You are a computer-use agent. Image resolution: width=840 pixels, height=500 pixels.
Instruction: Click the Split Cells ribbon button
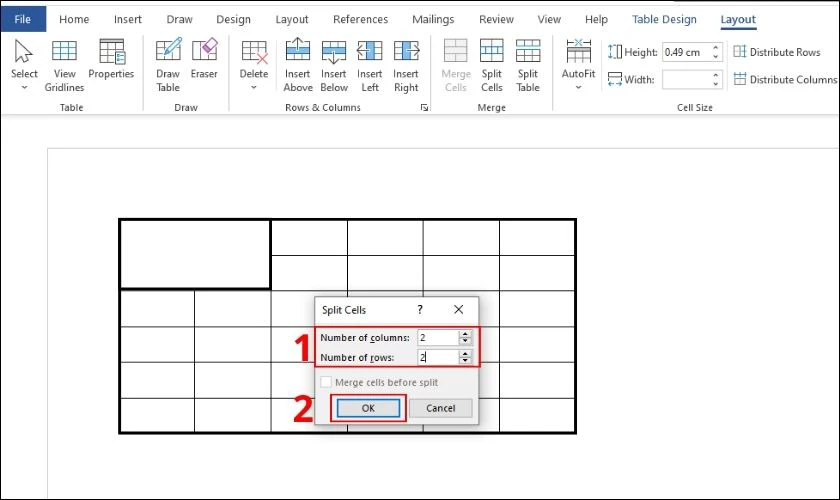(x=492, y=65)
